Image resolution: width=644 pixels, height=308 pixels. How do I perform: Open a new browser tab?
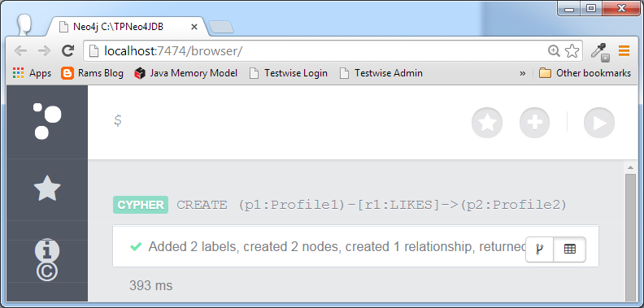coord(221,27)
